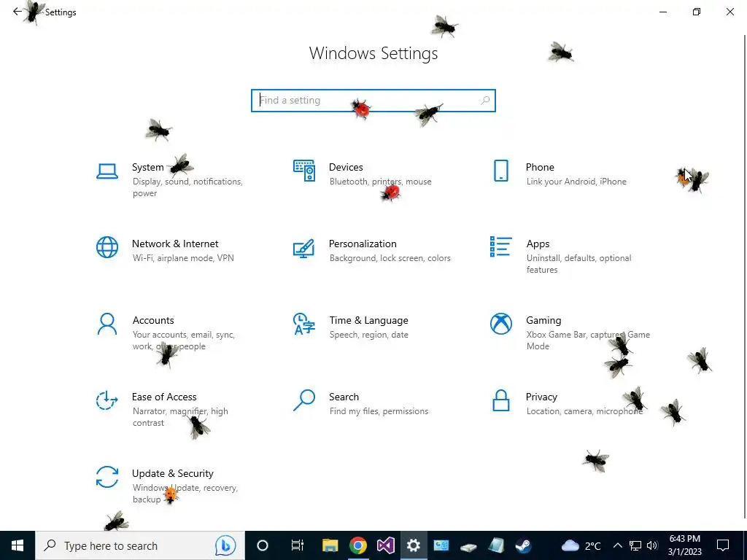This screenshot has height=560, width=747.
Task: Open the System category link
Action: point(147,167)
